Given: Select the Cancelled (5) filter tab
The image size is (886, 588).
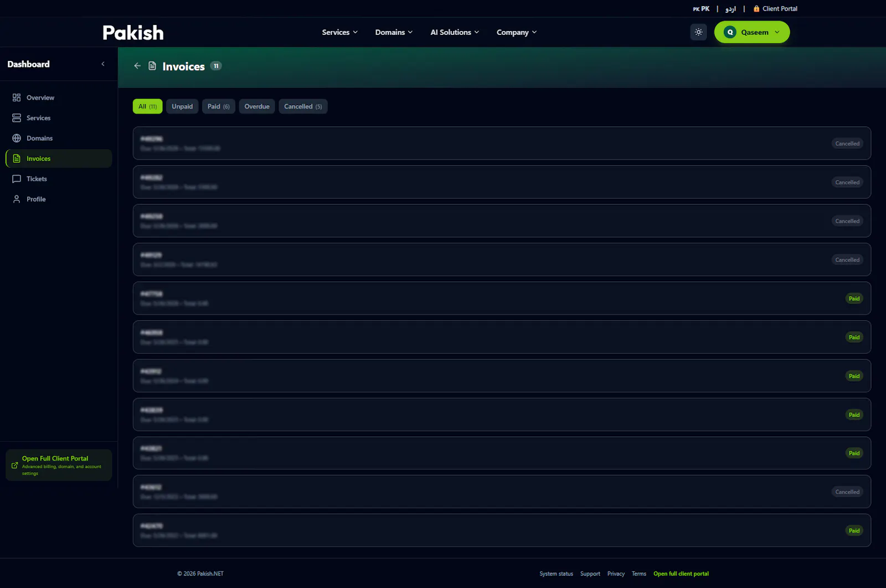Looking at the screenshot, I should point(303,106).
